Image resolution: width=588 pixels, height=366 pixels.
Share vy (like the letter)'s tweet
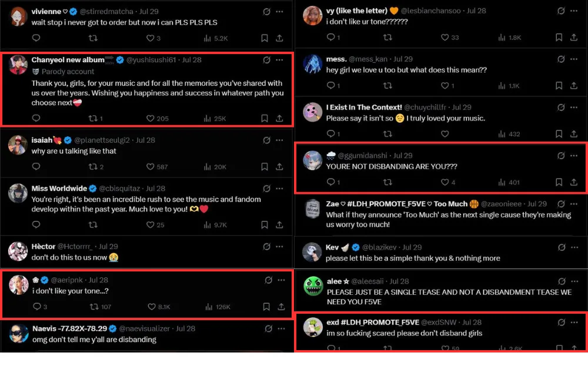point(574,38)
